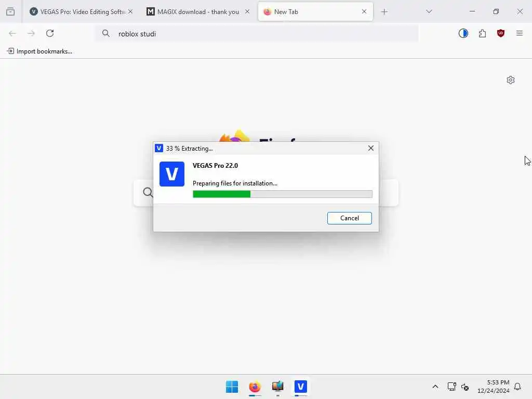
Task: Open Firefox application hamburger menu
Action: 519,33
